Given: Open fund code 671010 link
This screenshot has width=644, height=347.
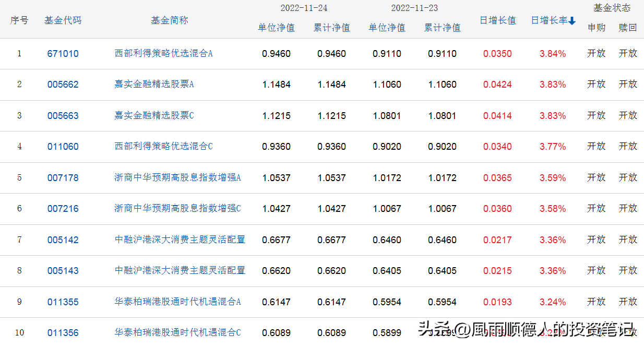Looking at the screenshot, I should 63,53.
